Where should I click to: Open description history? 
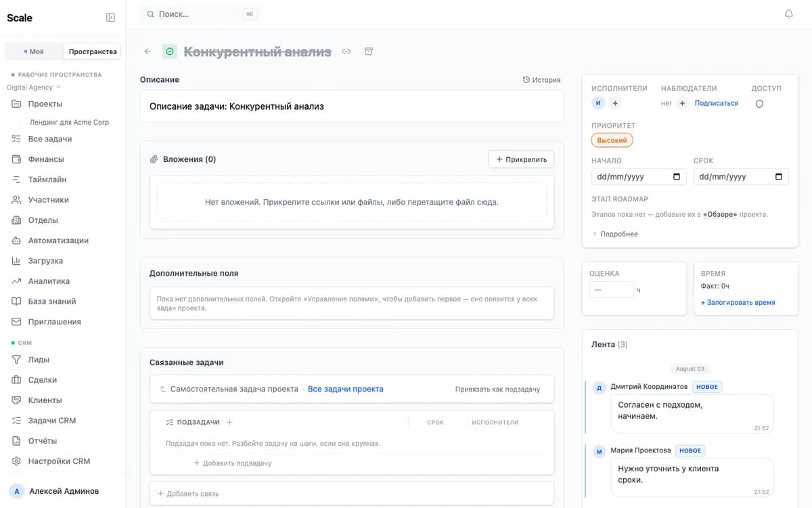point(541,80)
